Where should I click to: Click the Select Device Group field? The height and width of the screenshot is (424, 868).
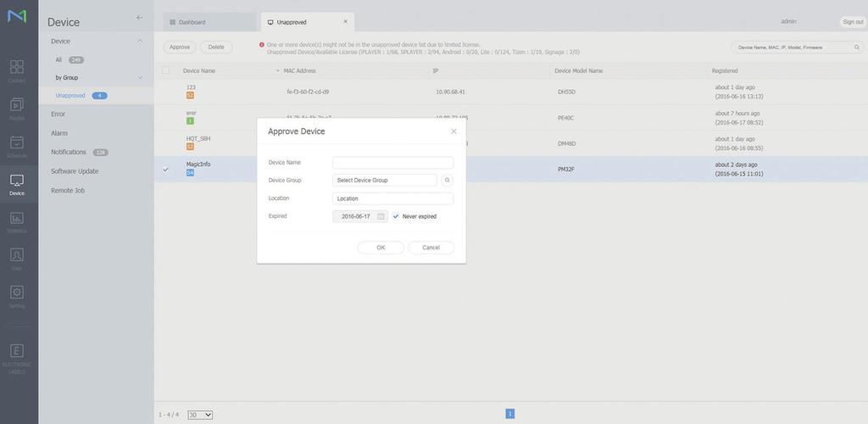coord(385,181)
